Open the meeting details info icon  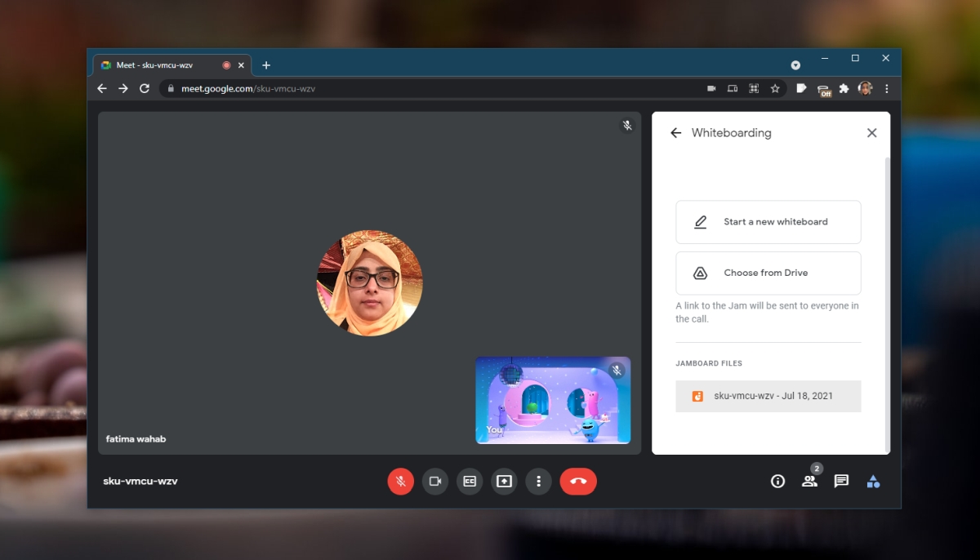click(777, 481)
